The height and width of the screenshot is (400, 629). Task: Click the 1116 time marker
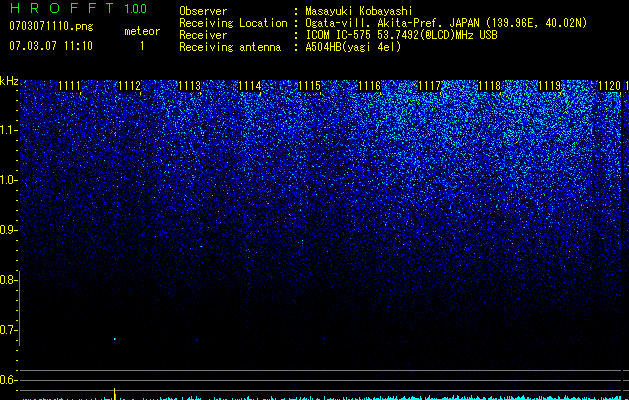pos(369,86)
